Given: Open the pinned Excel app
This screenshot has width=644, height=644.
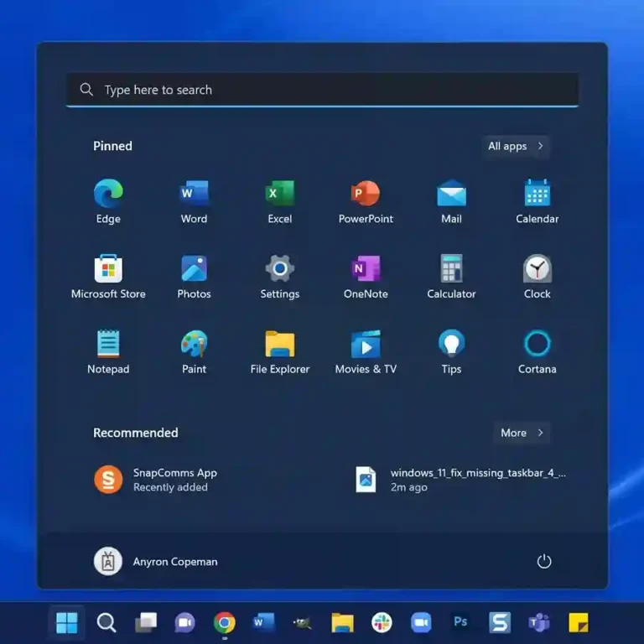Looking at the screenshot, I should click(x=280, y=201).
